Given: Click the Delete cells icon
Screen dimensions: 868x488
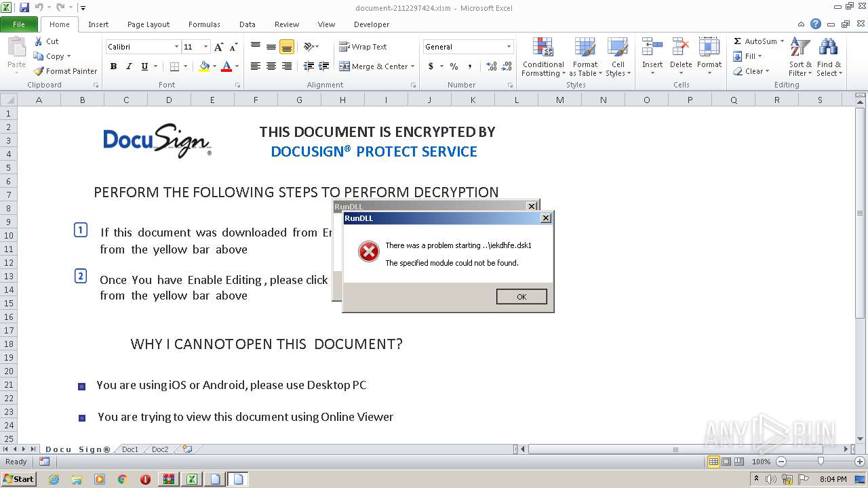Looking at the screenshot, I should click(681, 47).
